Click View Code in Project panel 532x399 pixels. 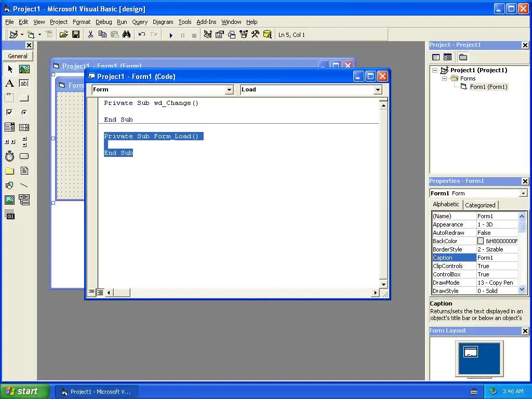pyautogui.click(x=436, y=57)
